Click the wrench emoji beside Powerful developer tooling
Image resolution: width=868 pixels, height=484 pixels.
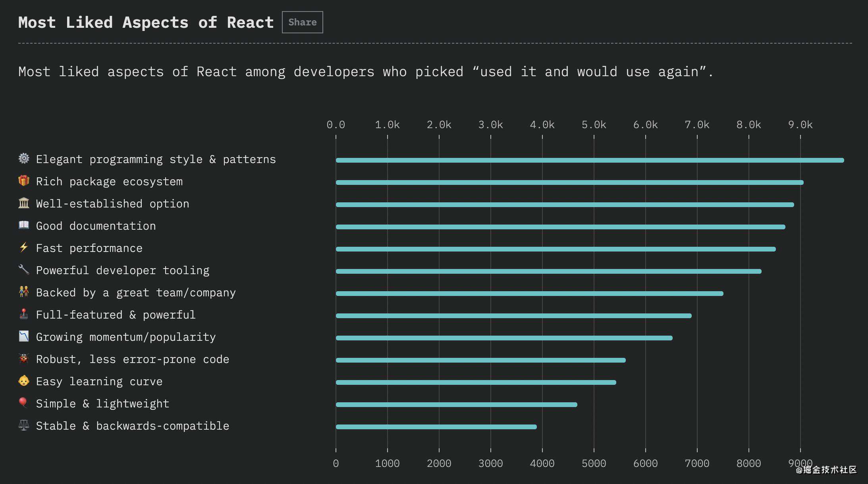click(x=24, y=269)
